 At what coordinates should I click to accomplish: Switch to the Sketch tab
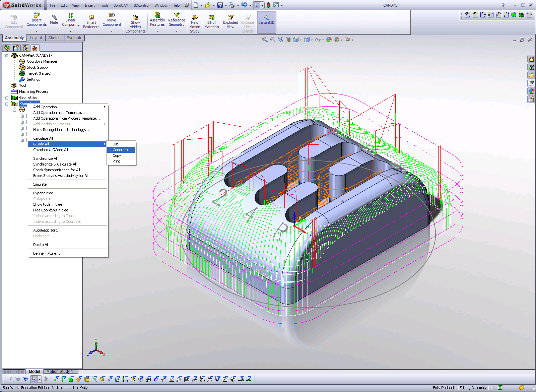[54, 38]
